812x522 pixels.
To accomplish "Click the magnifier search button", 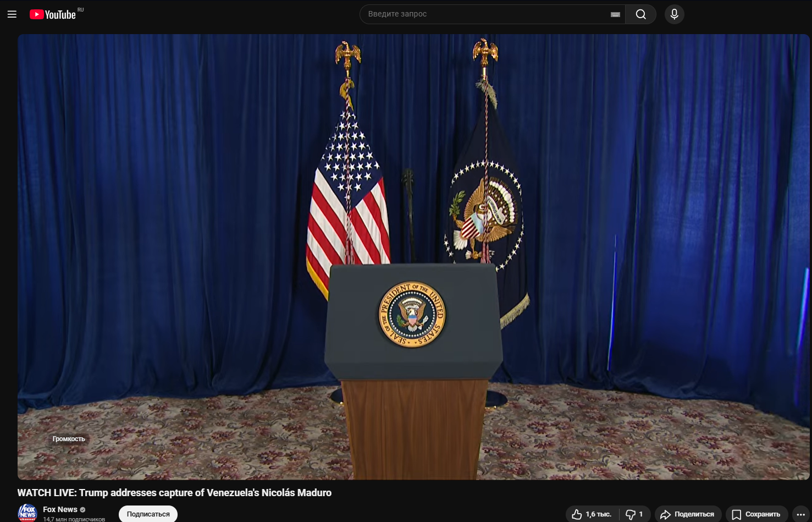I will tap(641, 14).
